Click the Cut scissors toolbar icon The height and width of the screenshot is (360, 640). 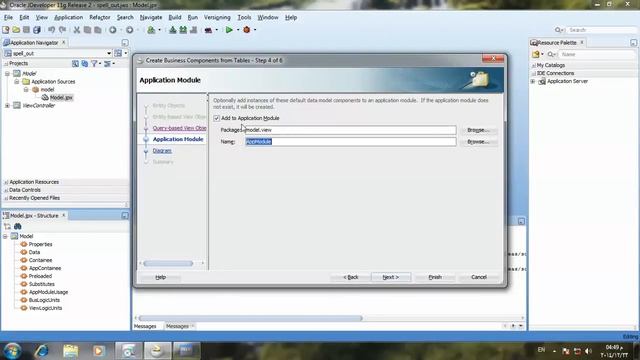coord(76,30)
